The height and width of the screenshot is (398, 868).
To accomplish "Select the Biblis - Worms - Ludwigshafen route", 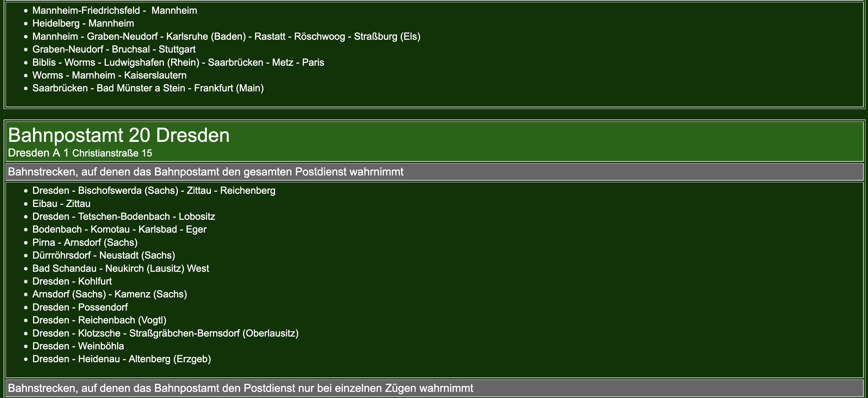I will tap(178, 62).
